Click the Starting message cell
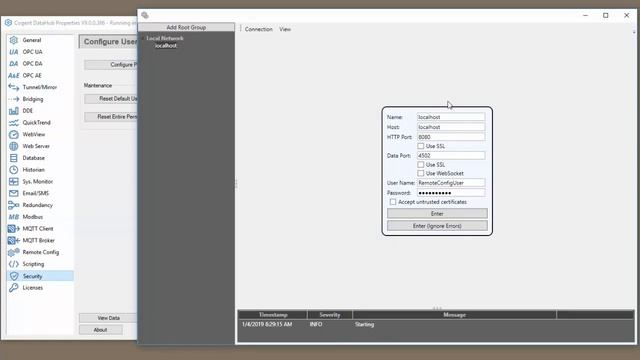Screen dimensions: 640x360 click(x=364, y=324)
